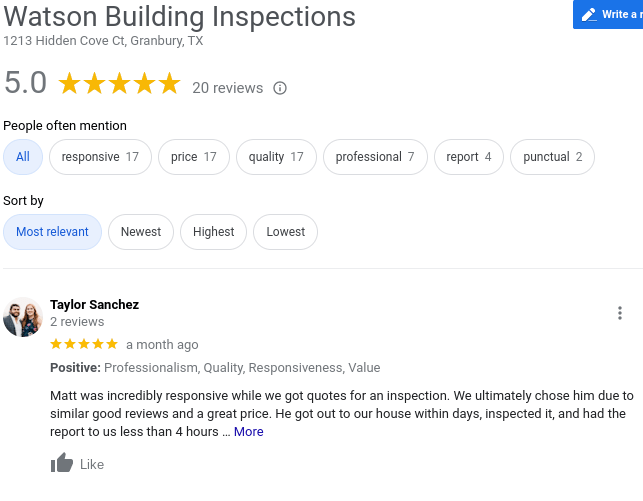Expand the review with More link
The width and height of the screenshot is (643, 501).
[249, 432]
